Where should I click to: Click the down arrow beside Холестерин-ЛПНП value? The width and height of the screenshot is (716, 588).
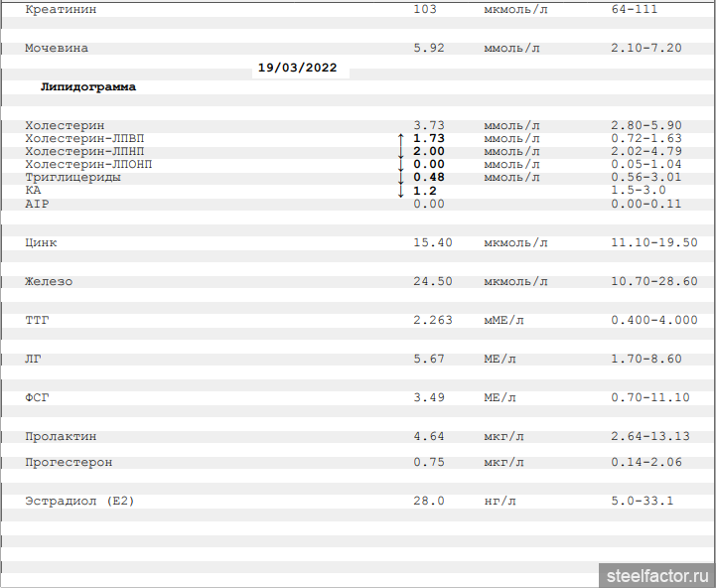400,152
